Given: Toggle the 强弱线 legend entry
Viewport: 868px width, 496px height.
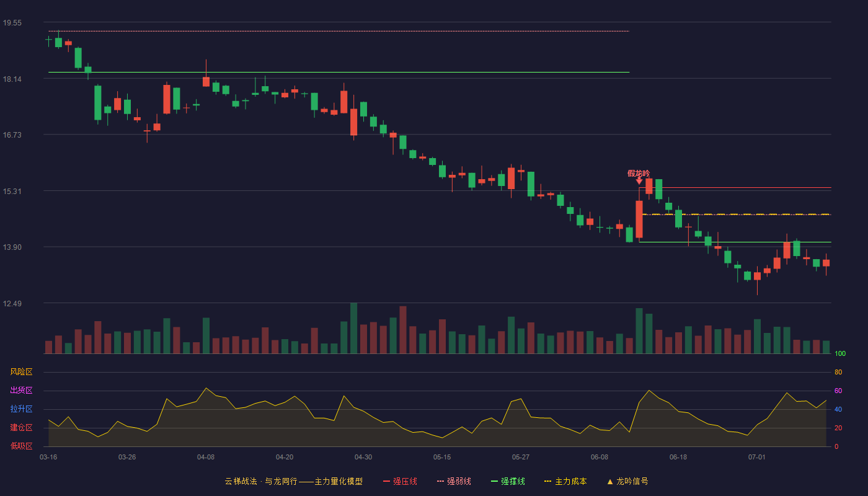Looking at the screenshot, I should coord(454,481).
